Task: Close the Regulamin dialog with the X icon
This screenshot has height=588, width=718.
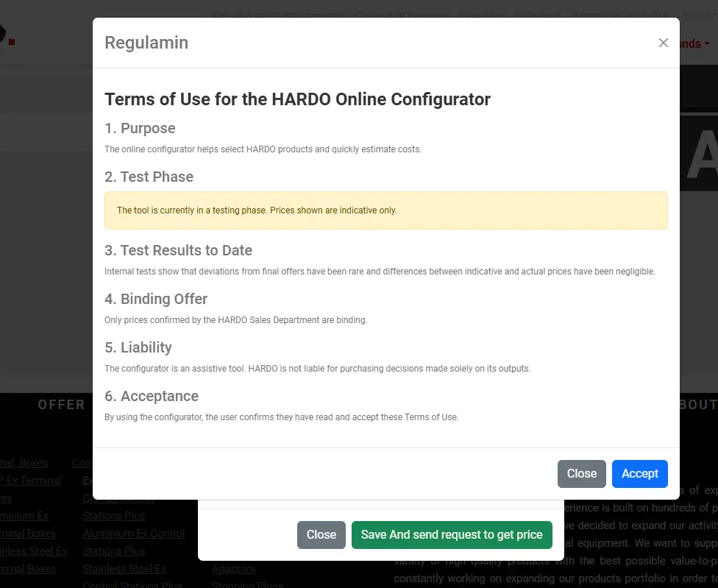Action: (x=663, y=43)
